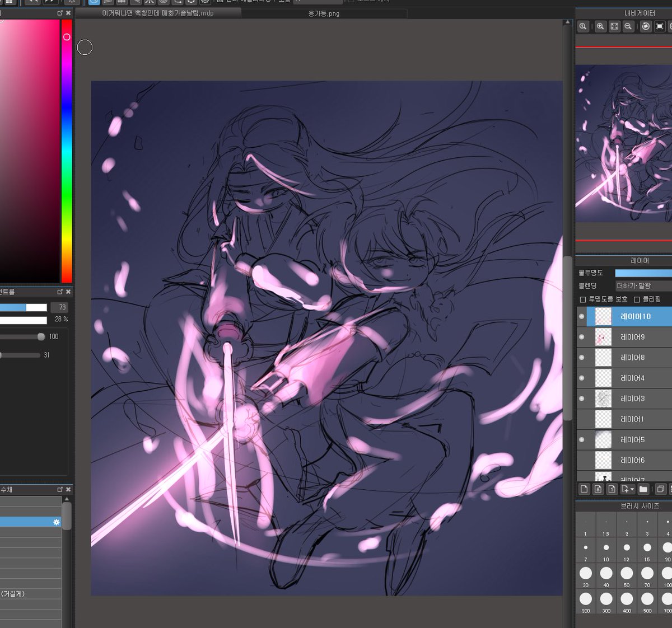Click the brush opacity bar at 28 %
This screenshot has height=628, width=672.
[24, 320]
